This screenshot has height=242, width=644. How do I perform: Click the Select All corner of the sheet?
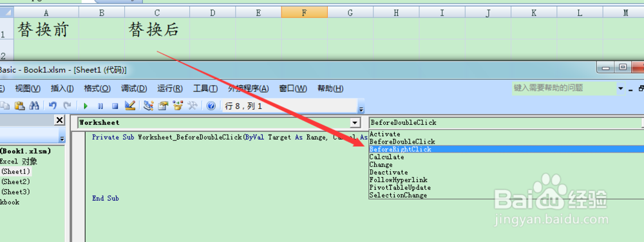[x=6, y=13]
